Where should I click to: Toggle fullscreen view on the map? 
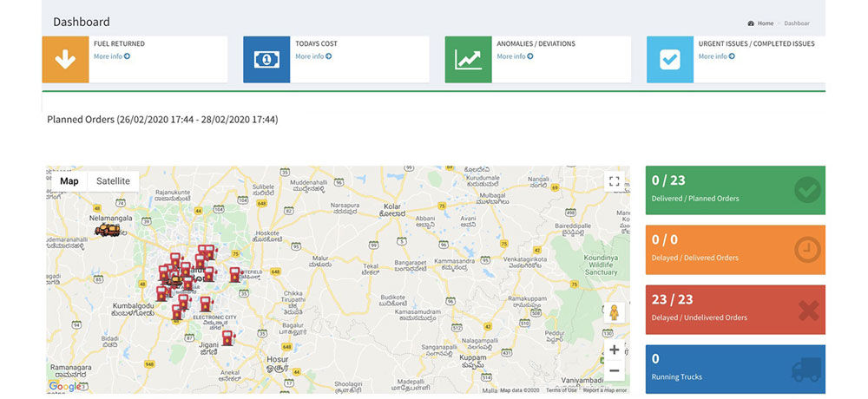coord(615,181)
